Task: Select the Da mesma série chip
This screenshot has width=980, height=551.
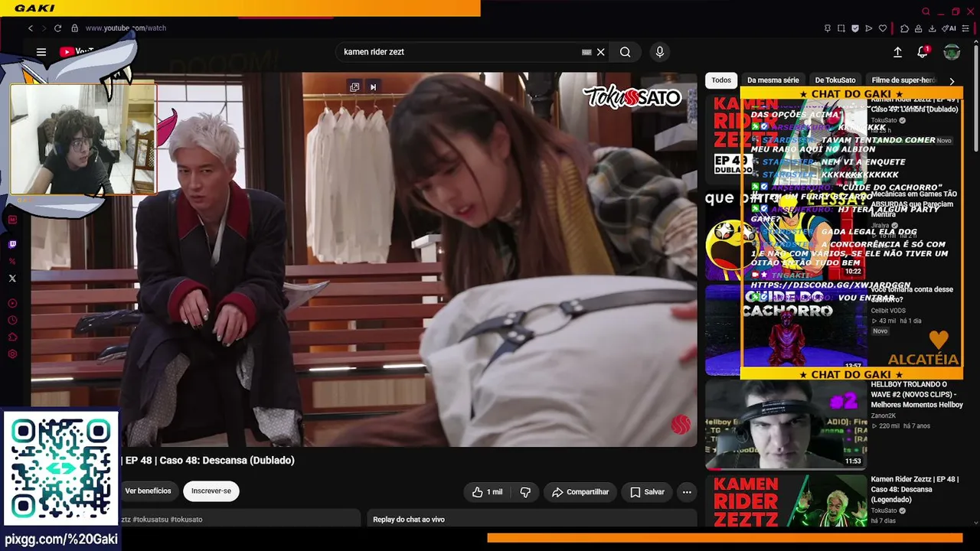Action: [773, 80]
